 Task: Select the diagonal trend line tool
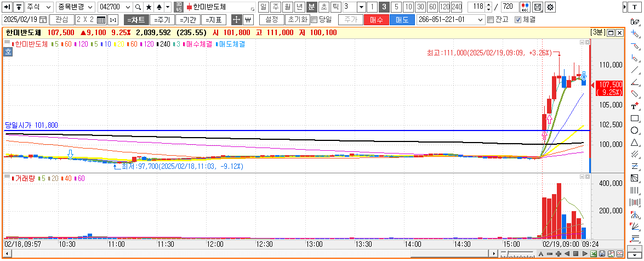[635, 70]
